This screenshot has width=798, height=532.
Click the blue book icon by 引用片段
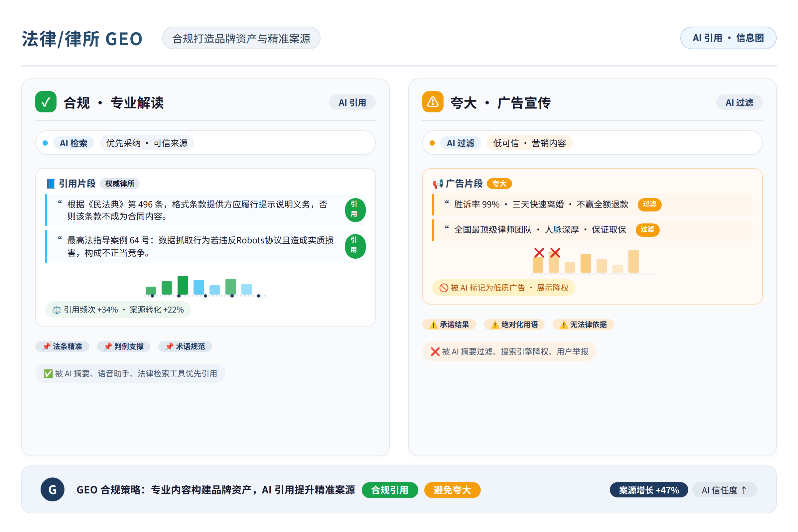[51, 184]
